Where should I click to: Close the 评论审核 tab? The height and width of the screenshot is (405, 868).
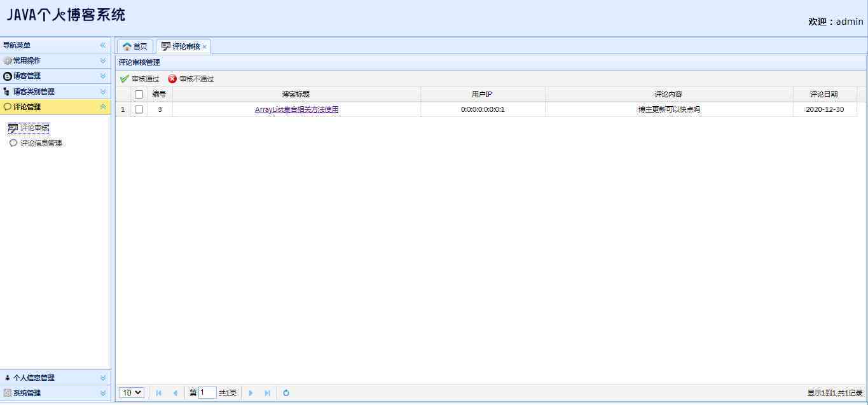204,47
